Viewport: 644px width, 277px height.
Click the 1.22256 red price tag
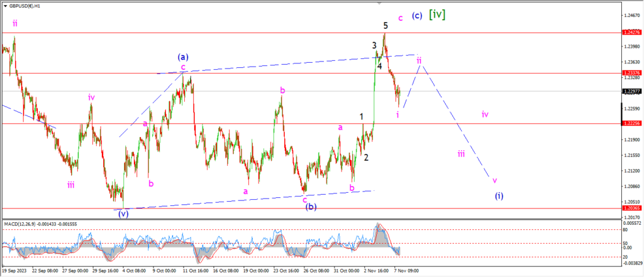click(x=630, y=124)
